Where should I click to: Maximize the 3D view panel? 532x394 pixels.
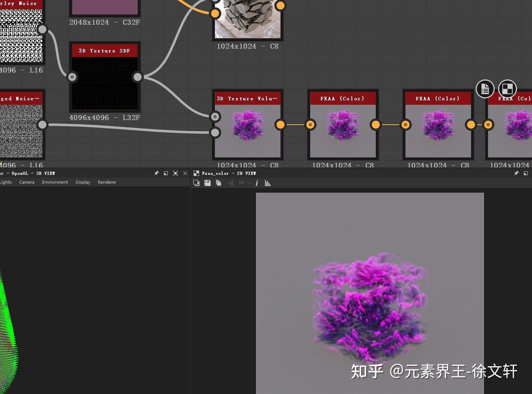(x=176, y=173)
